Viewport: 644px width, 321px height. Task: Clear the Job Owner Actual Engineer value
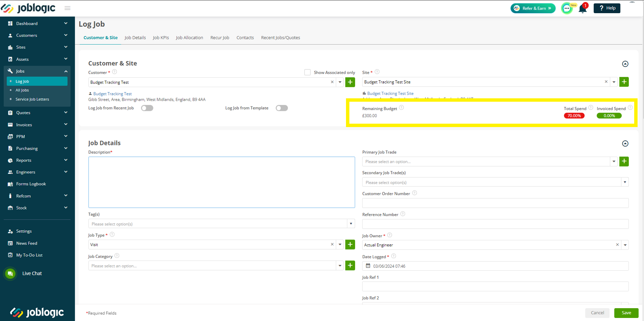click(x=617, y=245)
